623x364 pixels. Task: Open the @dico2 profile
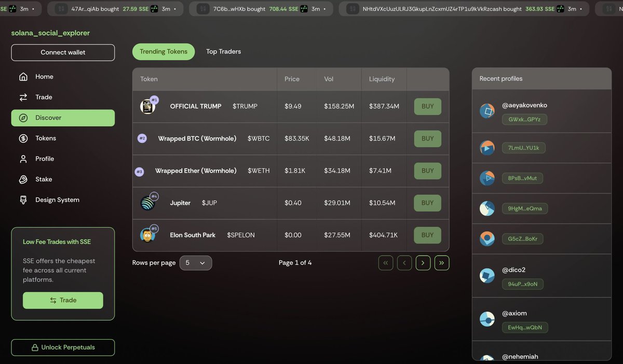coord(514,270)
